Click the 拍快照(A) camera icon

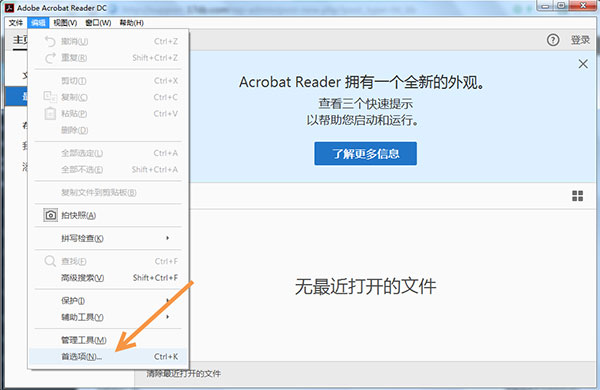[50, 215]
